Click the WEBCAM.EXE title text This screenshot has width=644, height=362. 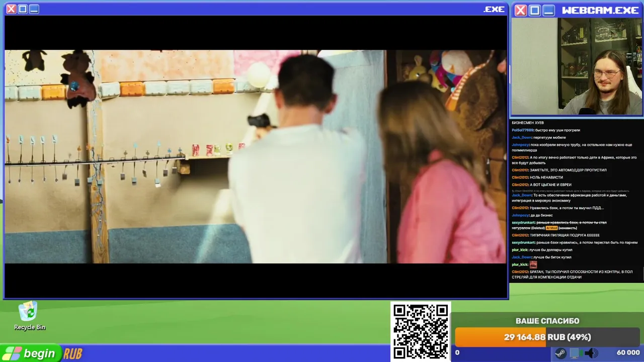[600, 10]
